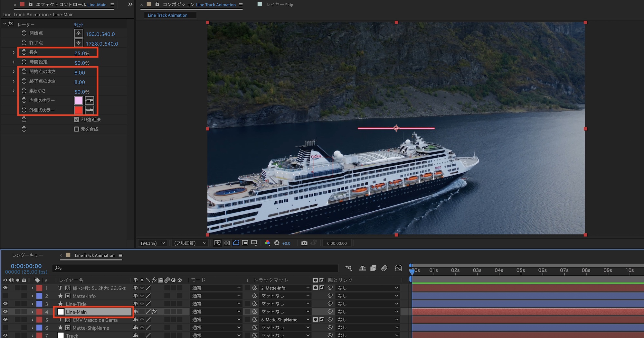Open the フル画質 resolution dropdown
644x338 pixels.
click(190, 243)
